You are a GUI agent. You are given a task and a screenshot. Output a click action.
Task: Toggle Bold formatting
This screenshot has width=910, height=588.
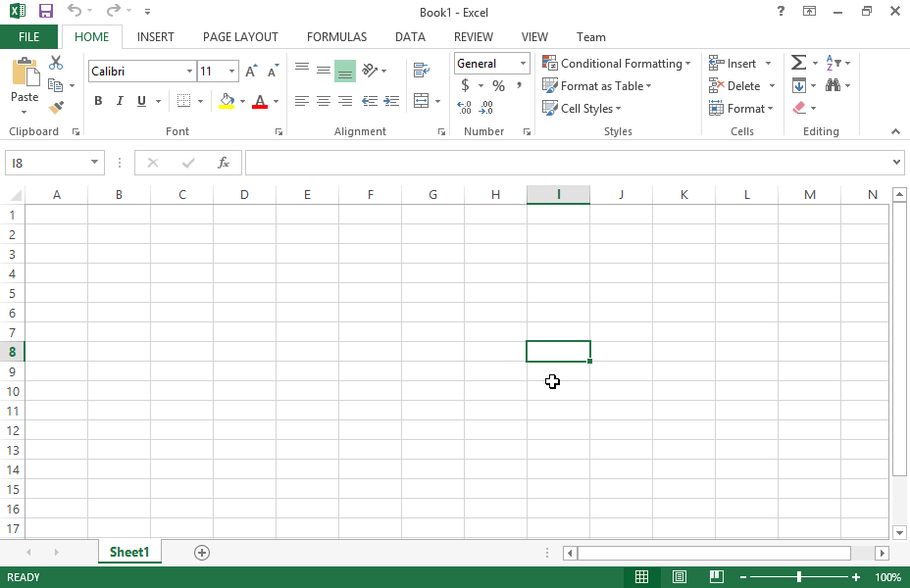click(x=98, y=101)
